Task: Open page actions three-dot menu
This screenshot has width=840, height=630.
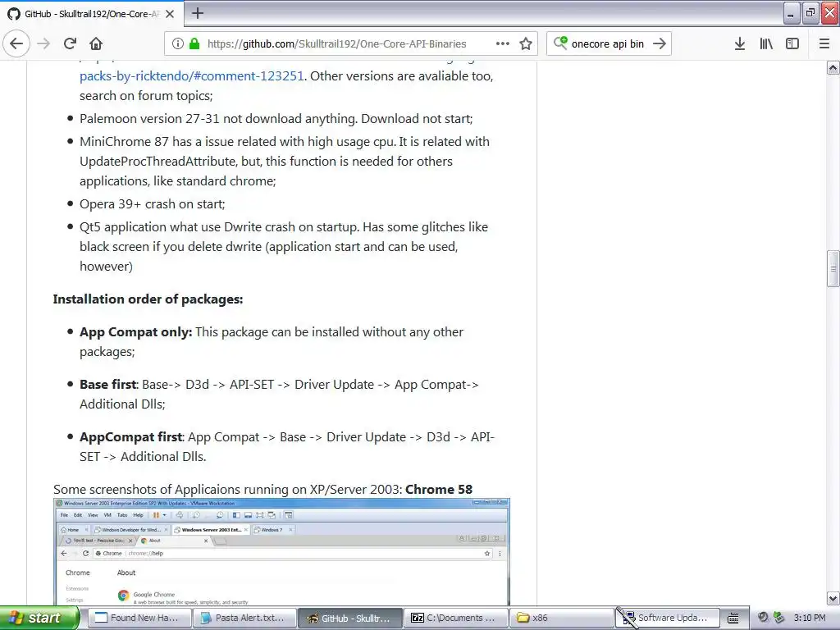Action: [503, 43]
